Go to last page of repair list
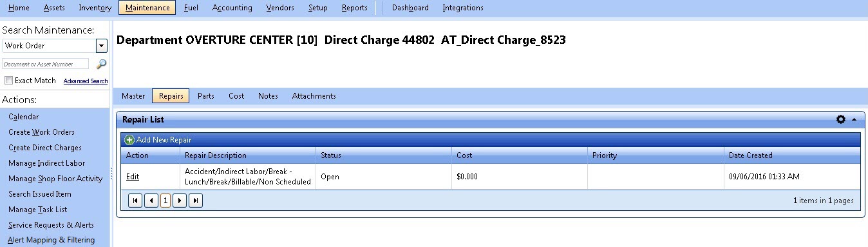The height and width of the screenshot is (247, 868). [x=195, y=201]
